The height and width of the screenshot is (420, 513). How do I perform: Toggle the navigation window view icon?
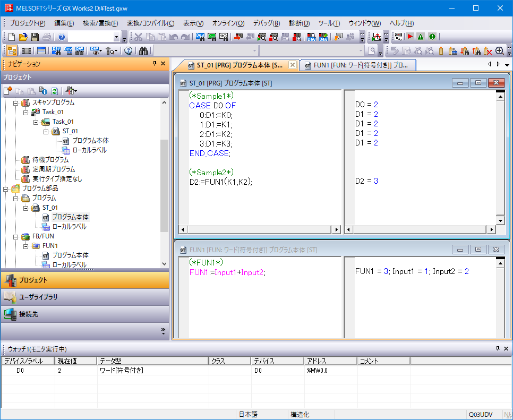click(x=11, y=51)
